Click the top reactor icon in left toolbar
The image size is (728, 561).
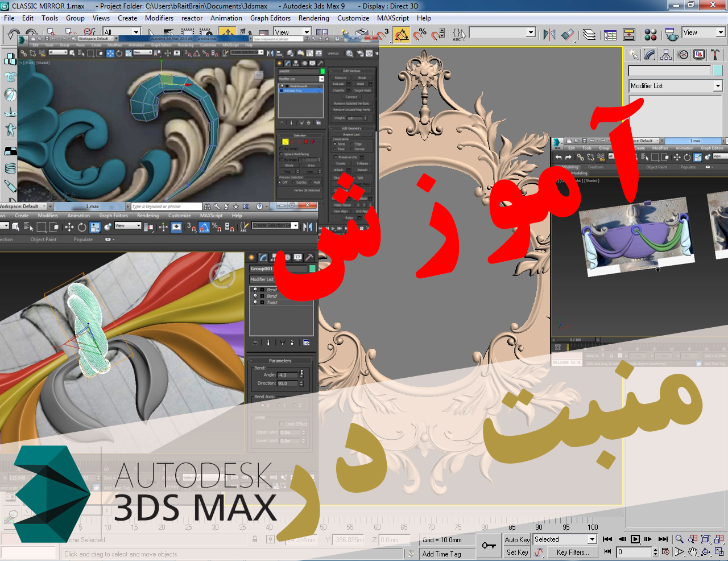click(10, 59)
